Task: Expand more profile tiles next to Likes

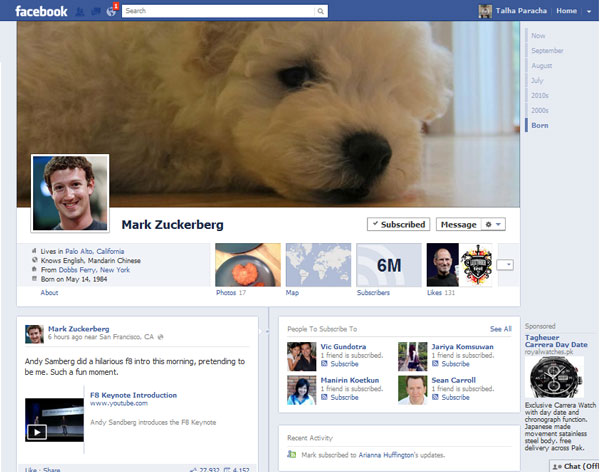Action: pos(507,264)
